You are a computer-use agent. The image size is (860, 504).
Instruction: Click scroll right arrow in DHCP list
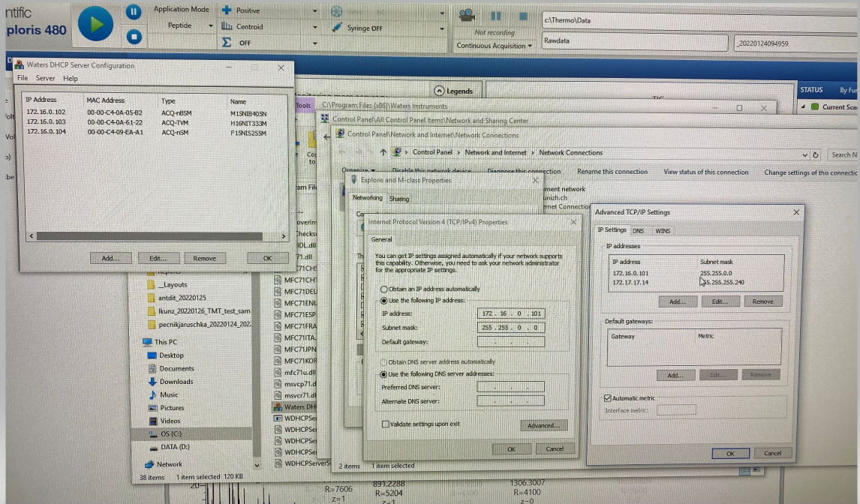[283, 235]
